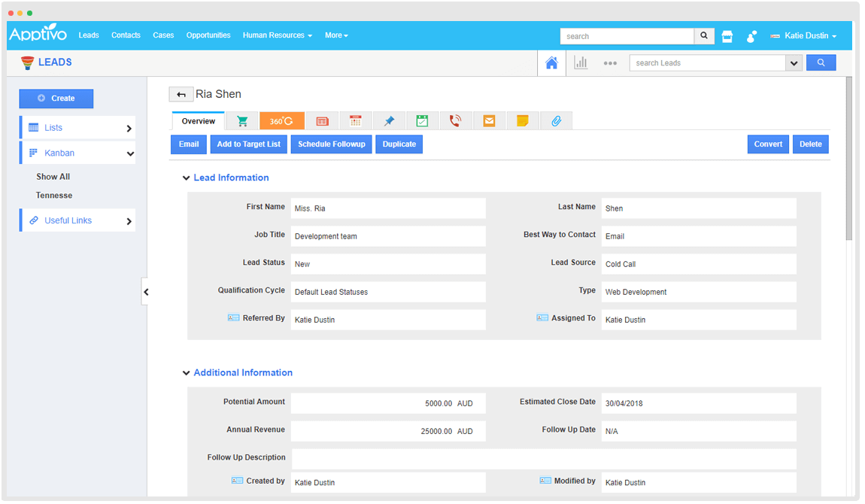Click the Convert button

point(768,144)
